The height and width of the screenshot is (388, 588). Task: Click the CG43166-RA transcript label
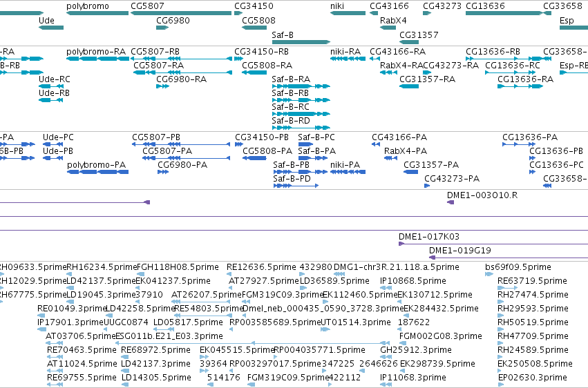click(x=398, y=51)
